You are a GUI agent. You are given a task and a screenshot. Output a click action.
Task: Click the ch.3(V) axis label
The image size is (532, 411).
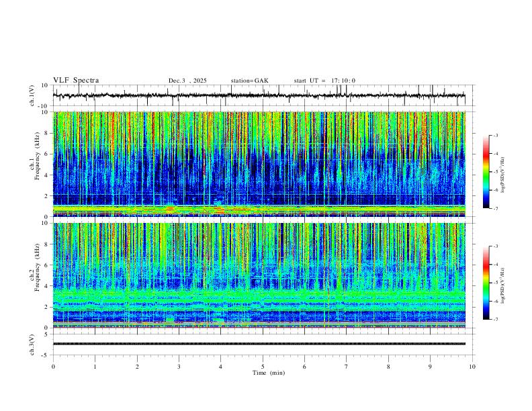(x=32, y=345)
